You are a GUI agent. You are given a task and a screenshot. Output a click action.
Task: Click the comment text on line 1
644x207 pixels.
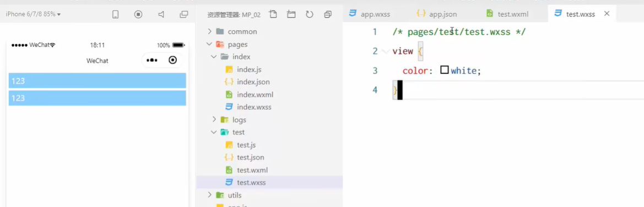[x=459, y=32]
